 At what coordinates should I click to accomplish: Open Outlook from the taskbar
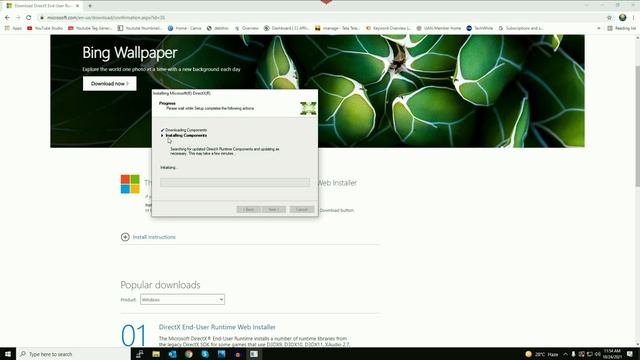tap(172, 354)
